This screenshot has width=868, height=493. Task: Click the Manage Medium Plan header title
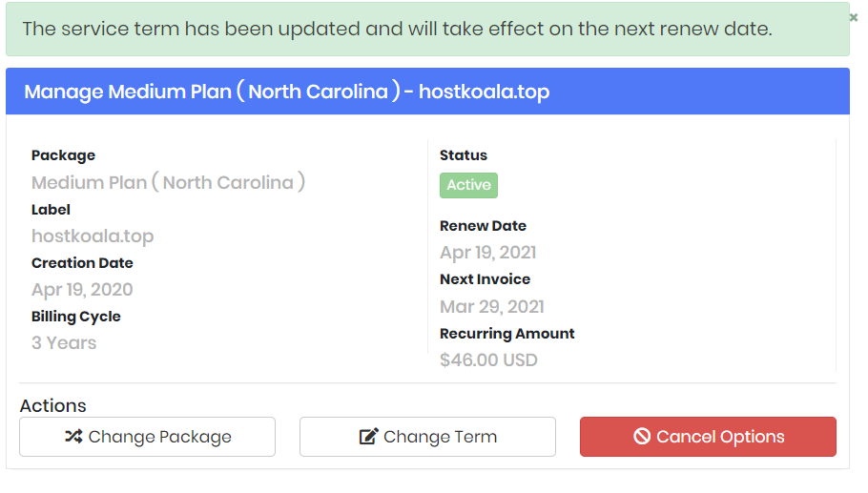pos(287,92)
